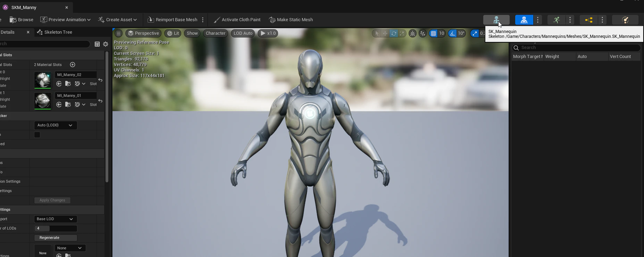644x257 pixels.
Task: Select the viewport rotate tool
Action: (x=394, y=33)
